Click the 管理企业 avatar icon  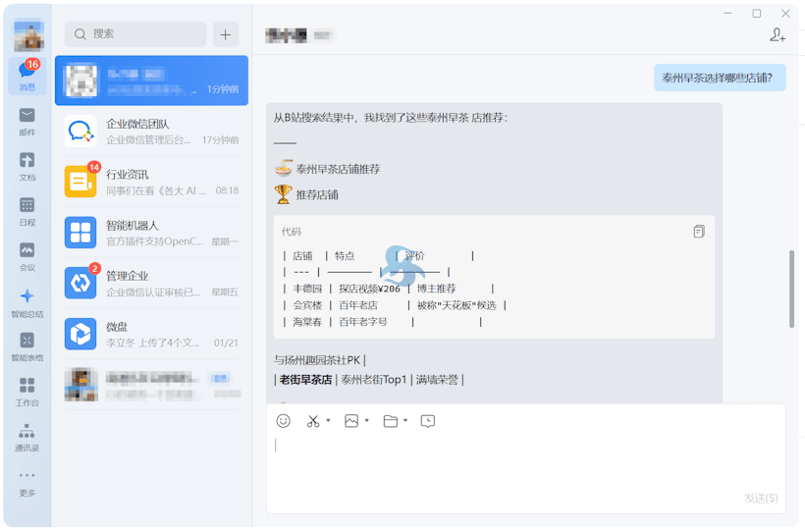(x=80, y=283)
